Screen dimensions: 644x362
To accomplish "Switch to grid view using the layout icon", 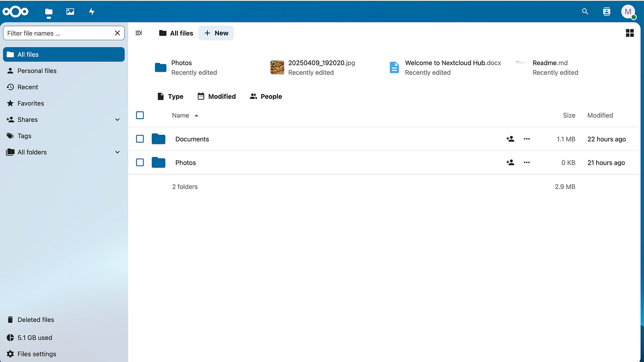I will pyautogui.click(x=629, y=33).
